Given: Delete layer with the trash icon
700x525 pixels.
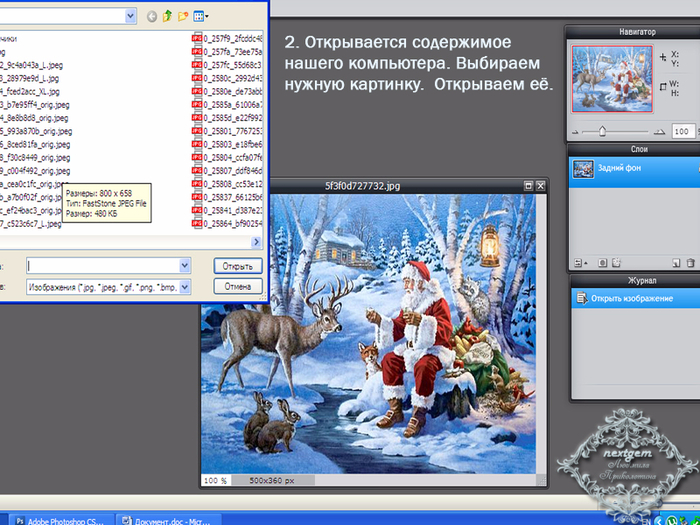Looking at the screenshot, I should [691, 263].
